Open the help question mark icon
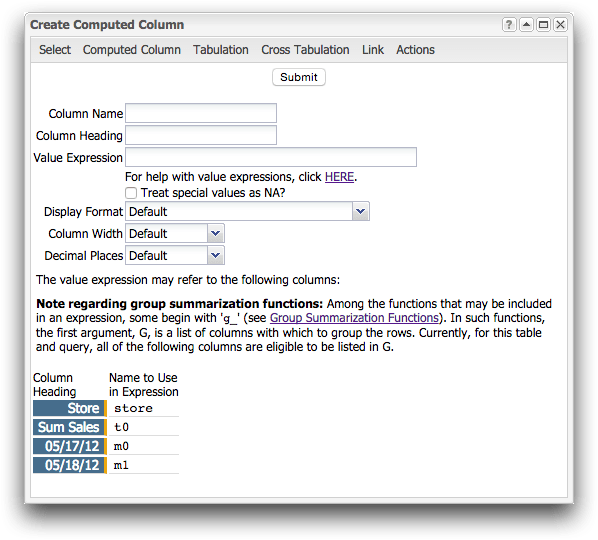598x540 pixels. point(509,25)
